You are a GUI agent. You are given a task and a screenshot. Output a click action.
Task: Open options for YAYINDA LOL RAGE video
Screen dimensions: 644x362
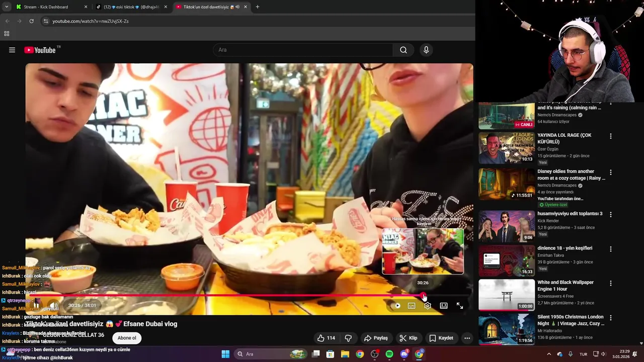tap(611, 136)
